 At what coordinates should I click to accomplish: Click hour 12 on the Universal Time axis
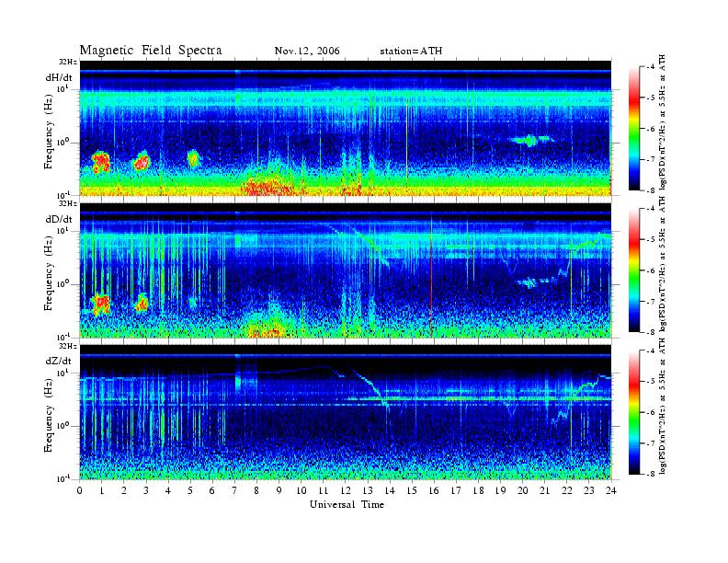pyautogui.click(x=346, y=490)
